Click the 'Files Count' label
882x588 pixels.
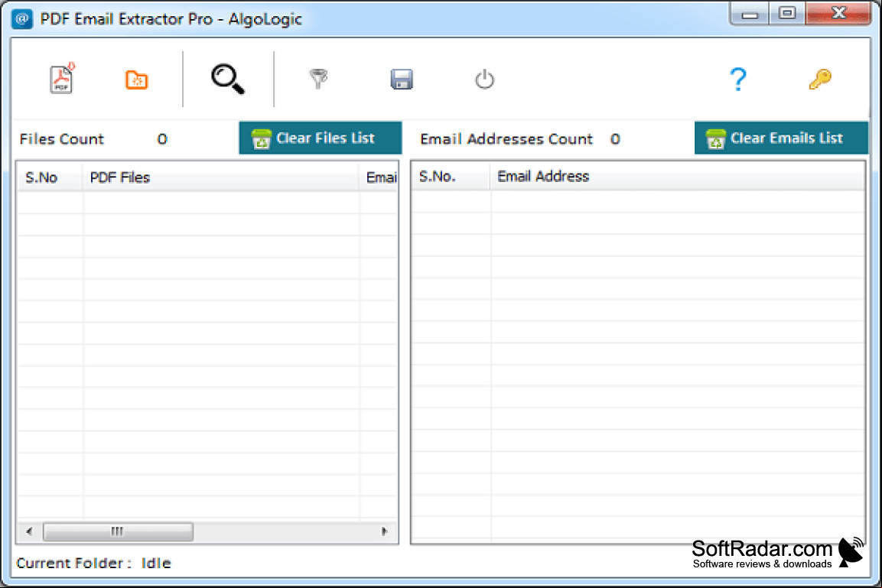click(x=62, y=139)
